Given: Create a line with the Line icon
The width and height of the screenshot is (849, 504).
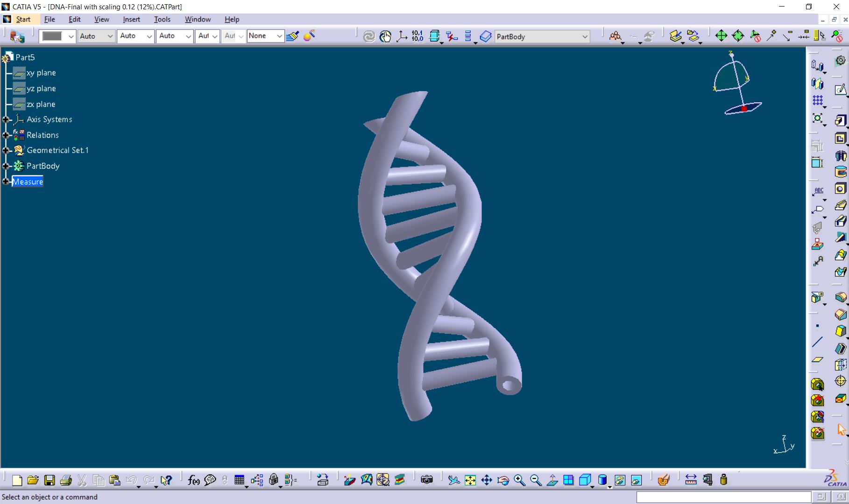Looking at the screenshot, I should click(817, 342).
